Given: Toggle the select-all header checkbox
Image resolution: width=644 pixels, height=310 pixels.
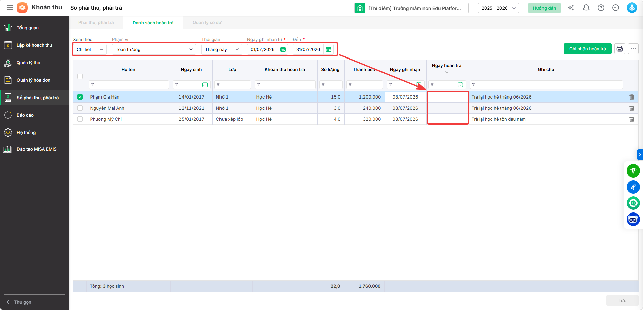Looking at the screenshot, I should pyautogui.click(x=80, y=76).
